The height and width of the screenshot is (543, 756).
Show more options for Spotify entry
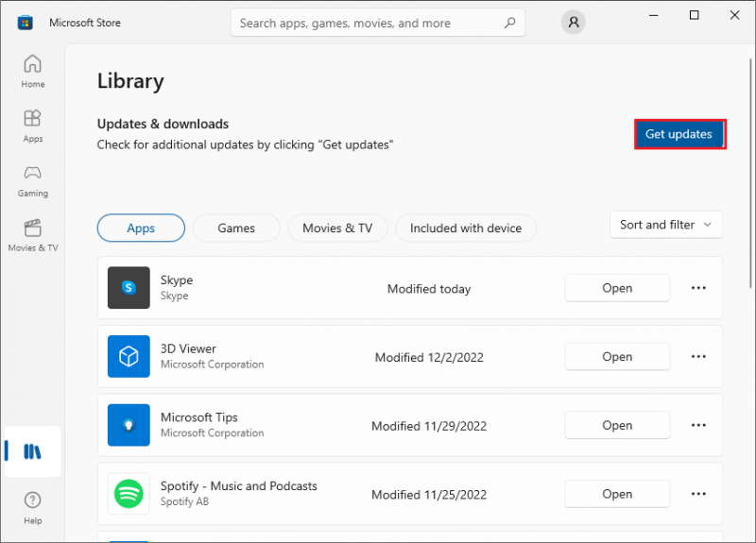(698, 494)
